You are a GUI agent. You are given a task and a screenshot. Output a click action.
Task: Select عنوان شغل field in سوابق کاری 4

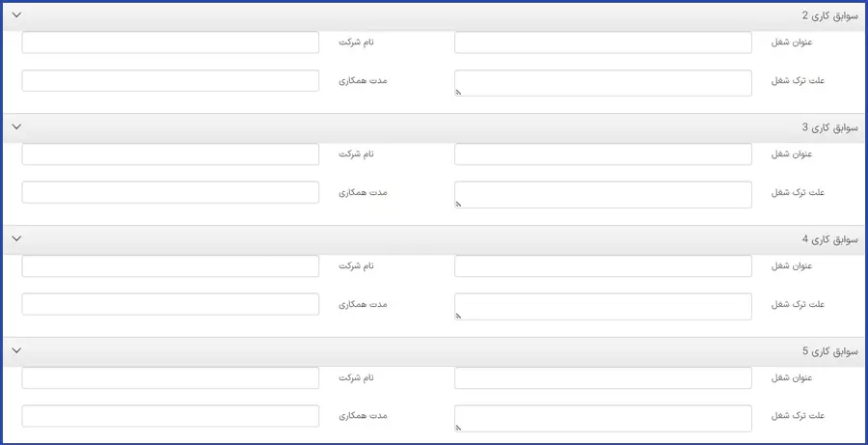coord(603,265)
